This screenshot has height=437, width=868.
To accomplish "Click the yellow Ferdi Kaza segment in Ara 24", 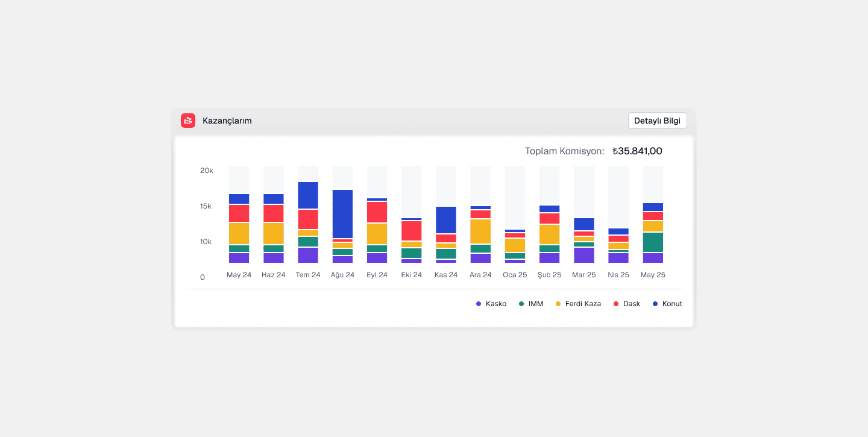I will [480, 231].
